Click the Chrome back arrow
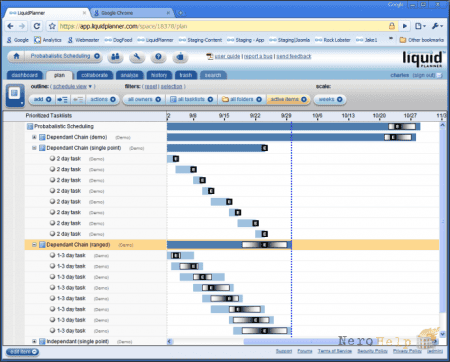This screenshot has width=450, height=362. tap(10, 26)
